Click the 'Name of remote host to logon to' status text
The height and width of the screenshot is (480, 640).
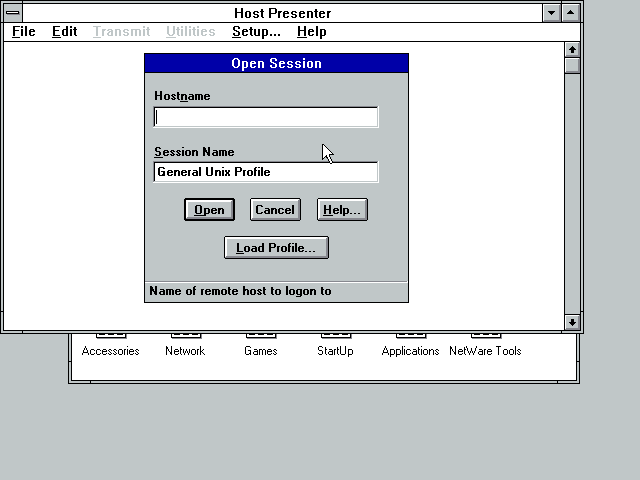click(x=240, y=291)
